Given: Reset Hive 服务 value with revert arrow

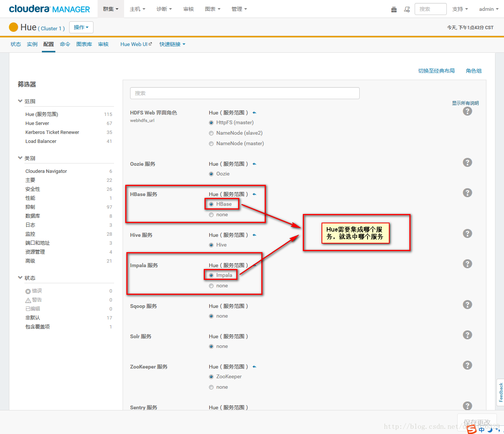Looking at the screenshot, I should coord(254,235).
